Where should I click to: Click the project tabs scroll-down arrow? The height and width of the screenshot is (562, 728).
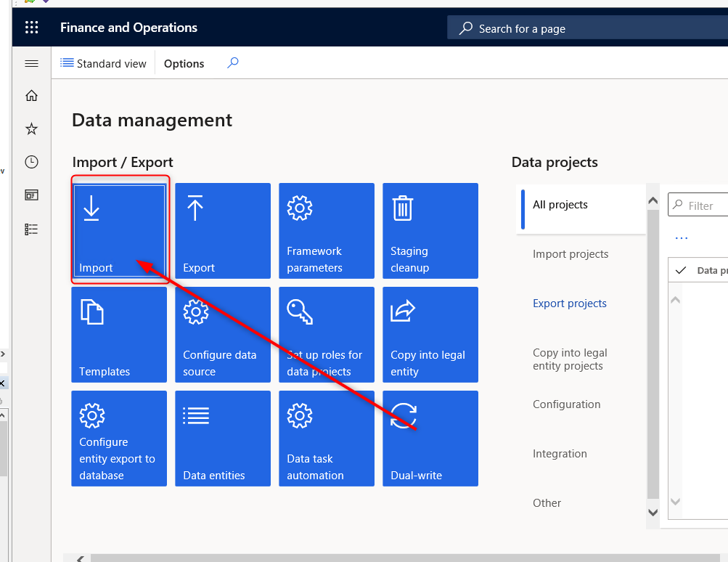coord(653,513)
